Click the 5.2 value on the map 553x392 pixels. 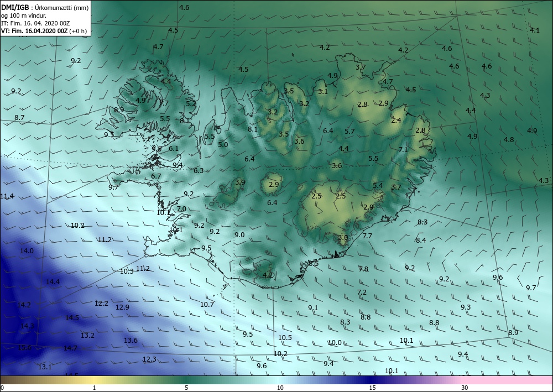click(191, 103)
